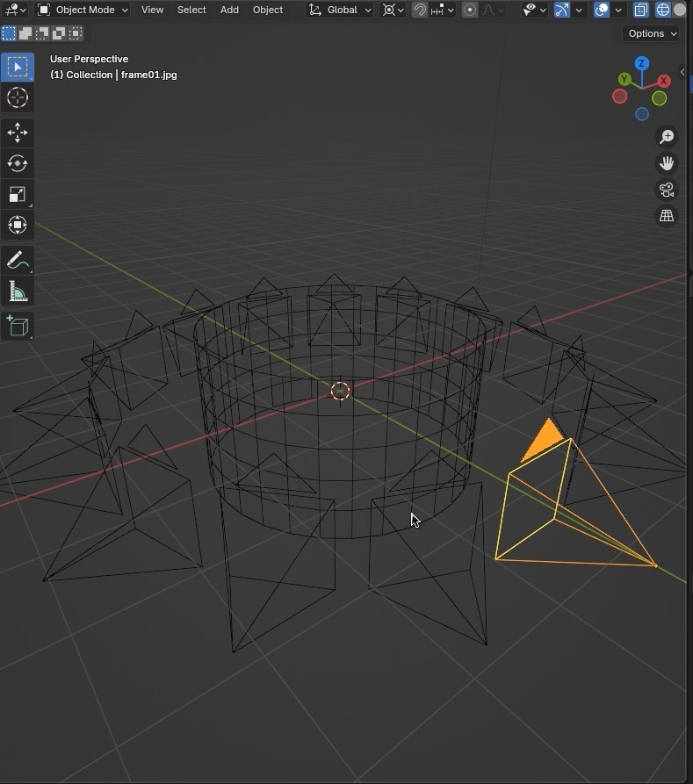Select the Measure tool
The height and width of the screenshot is (784, 693).
[x=18, y=291]
